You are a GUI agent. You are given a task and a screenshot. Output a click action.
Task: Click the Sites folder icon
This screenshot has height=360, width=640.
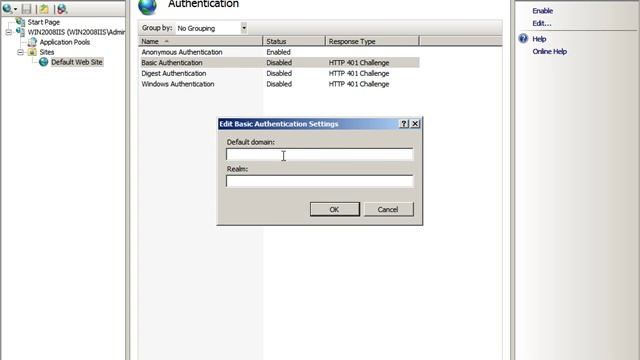click(32, 52)
